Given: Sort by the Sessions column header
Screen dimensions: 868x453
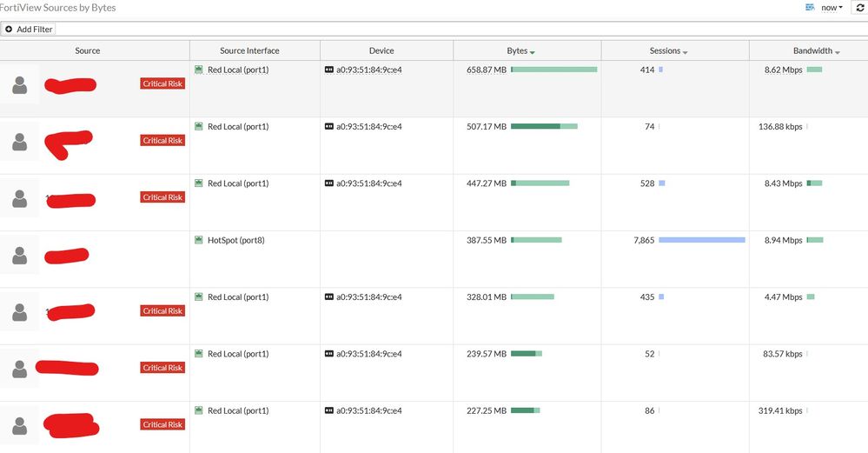Looking at the screenshot, I should 669,50.
